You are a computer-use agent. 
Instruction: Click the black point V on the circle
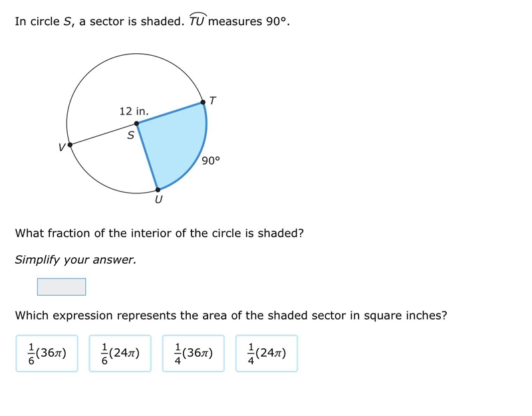click(70, 145)
